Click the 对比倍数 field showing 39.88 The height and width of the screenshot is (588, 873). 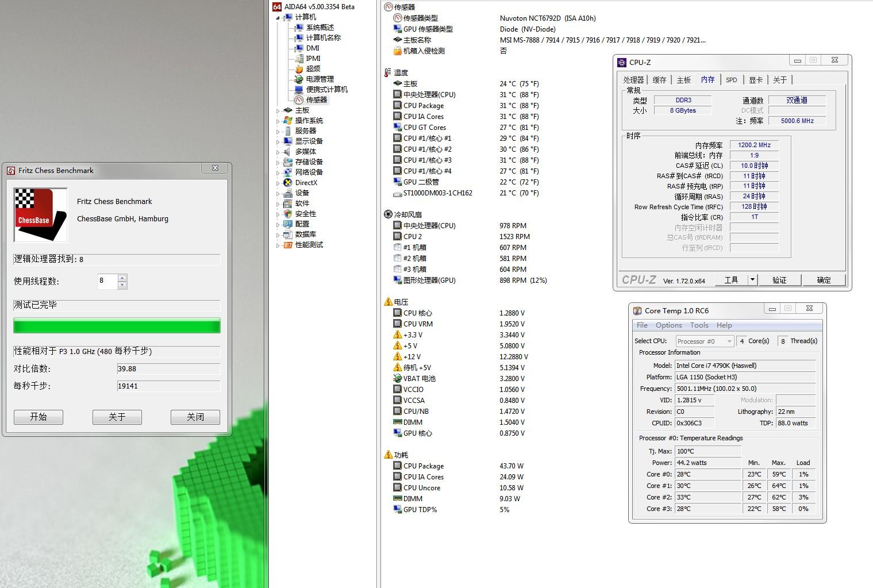click(x=168, y=368)
